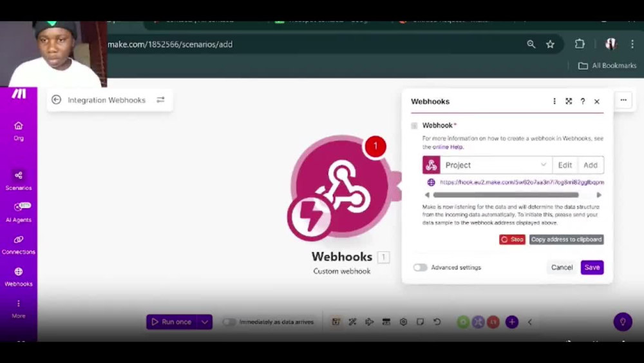The height and width of the screenshot is (363, 644).
Task: Click the Cancel button
Action: tap(562, 267)
